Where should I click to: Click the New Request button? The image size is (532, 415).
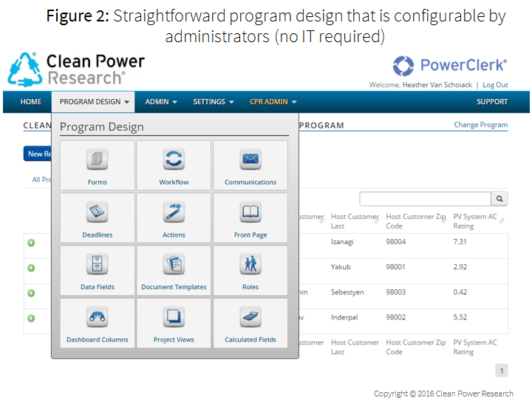[38, 154]
